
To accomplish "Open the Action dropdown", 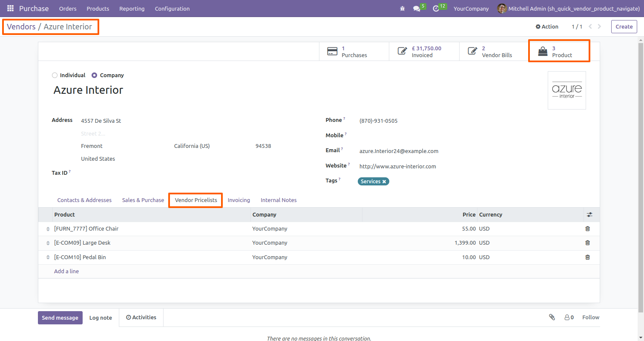I will pos(547,26).
